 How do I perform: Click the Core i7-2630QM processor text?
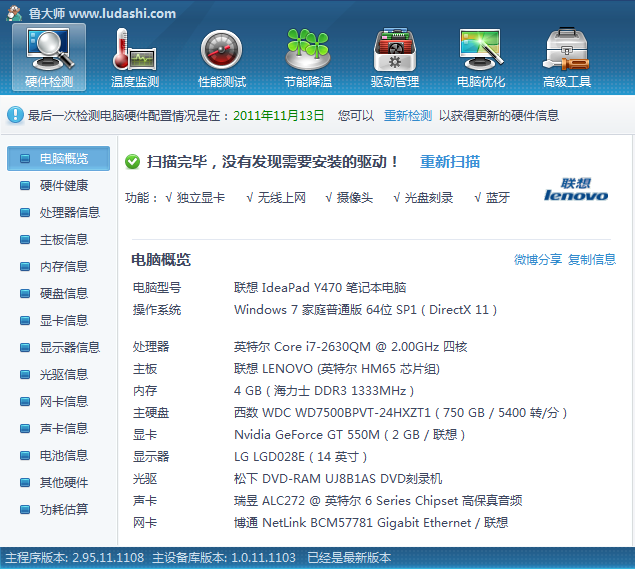point(351,347)
